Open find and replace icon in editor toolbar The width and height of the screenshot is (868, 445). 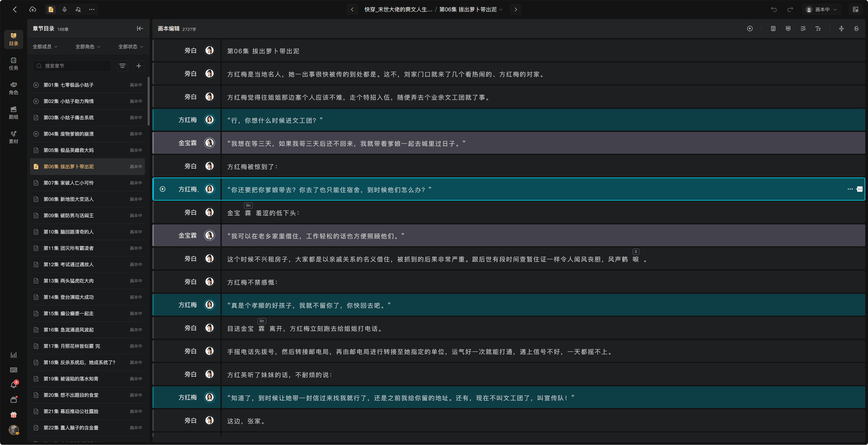[x=803, y=29]
